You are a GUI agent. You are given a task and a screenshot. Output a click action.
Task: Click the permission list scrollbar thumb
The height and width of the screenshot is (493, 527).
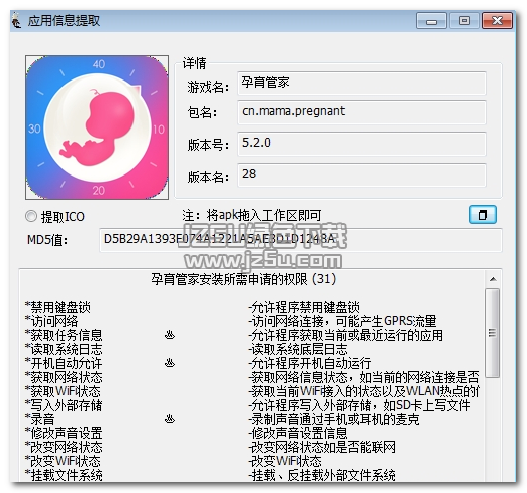(493, 333)
